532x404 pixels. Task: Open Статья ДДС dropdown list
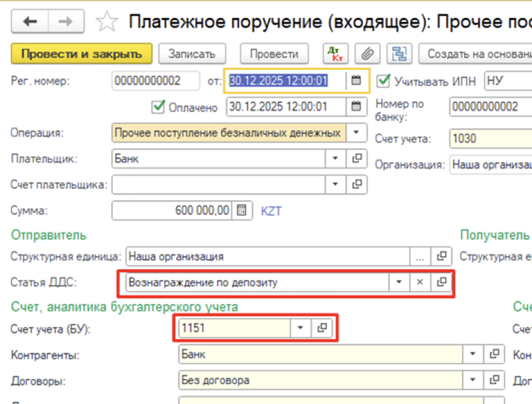point(399,282)
